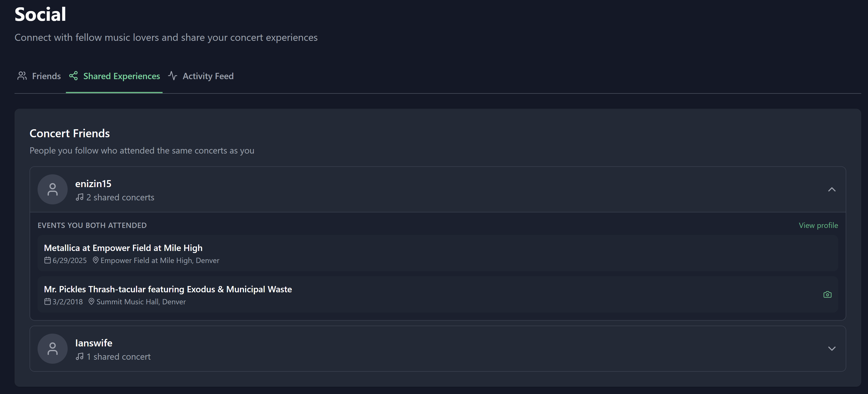Click the camera icon on Mr. Pickles event
The height and width of the screenshot is (394, 868).
coord(827,295)
